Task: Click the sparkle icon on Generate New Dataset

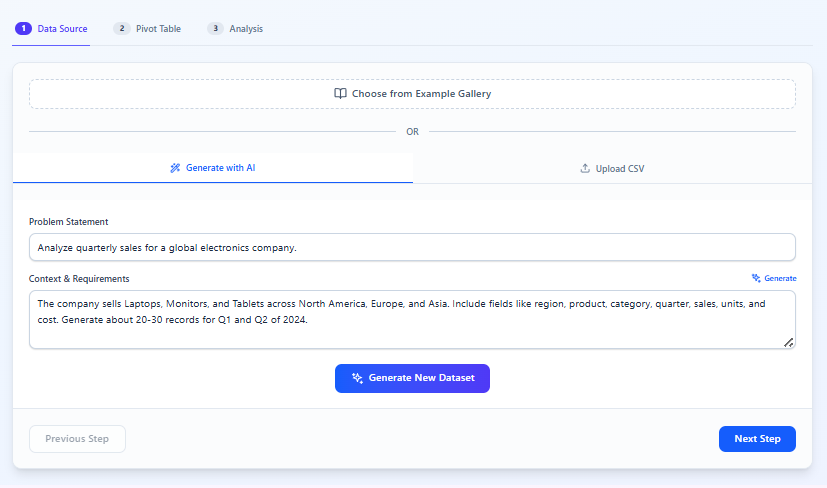Action: tap(357, 379)
